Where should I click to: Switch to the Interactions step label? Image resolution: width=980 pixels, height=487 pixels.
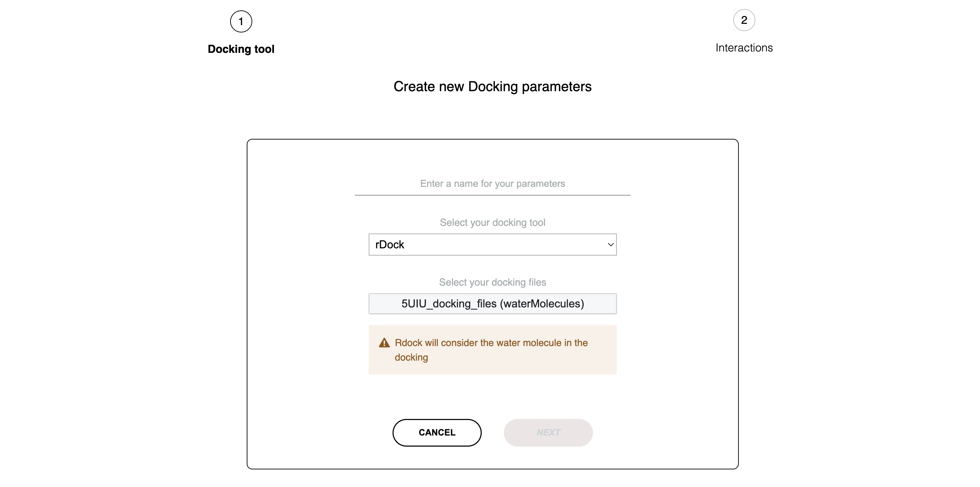[x=744, y=48]
